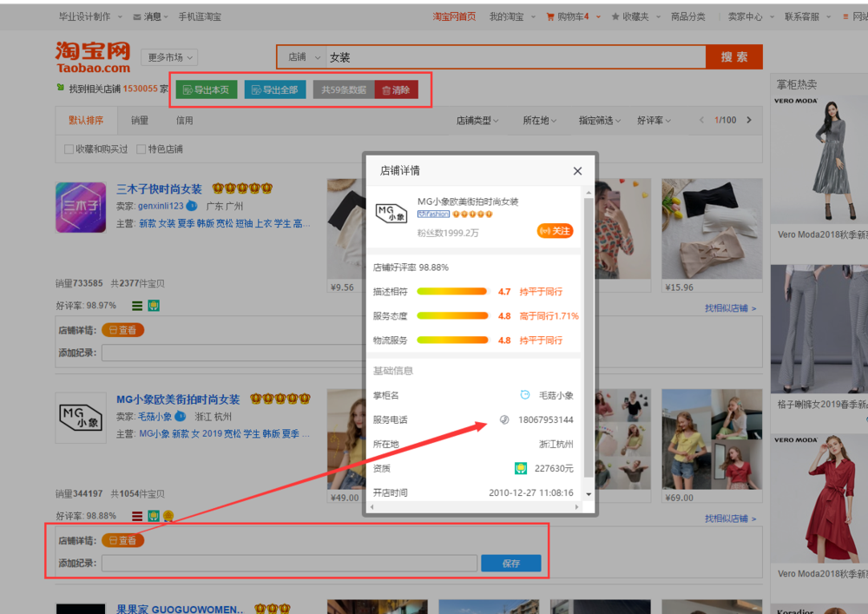
Task: Open seller genxinli123 link
Action: pos(161,206)
